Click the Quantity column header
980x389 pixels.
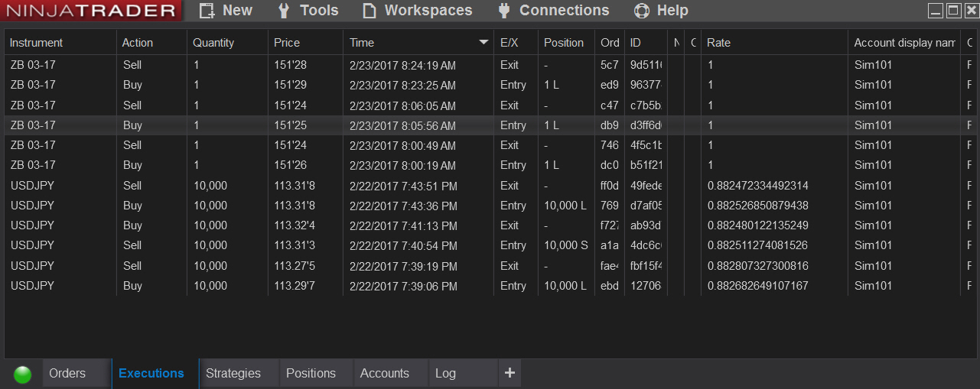(x=213, y=43)
